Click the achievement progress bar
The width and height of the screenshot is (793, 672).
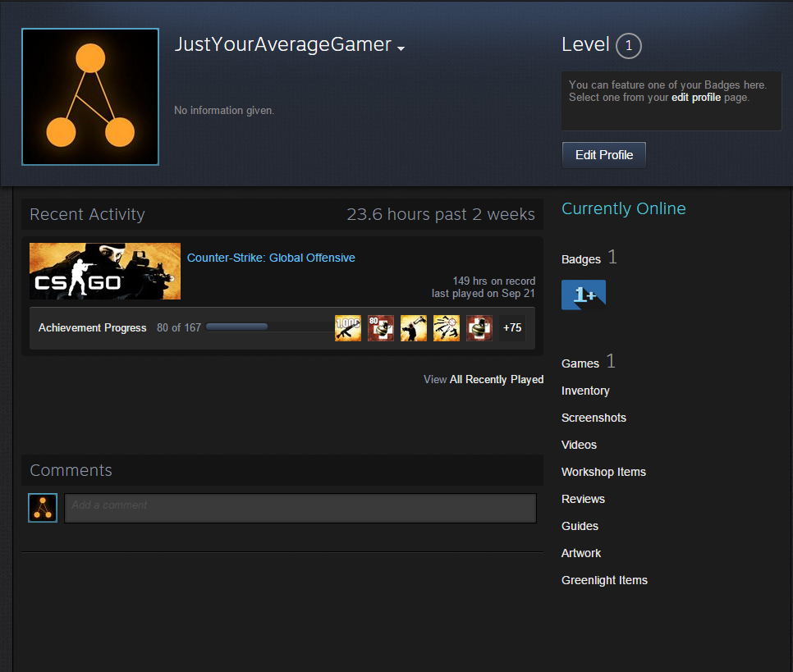(268, 327)
